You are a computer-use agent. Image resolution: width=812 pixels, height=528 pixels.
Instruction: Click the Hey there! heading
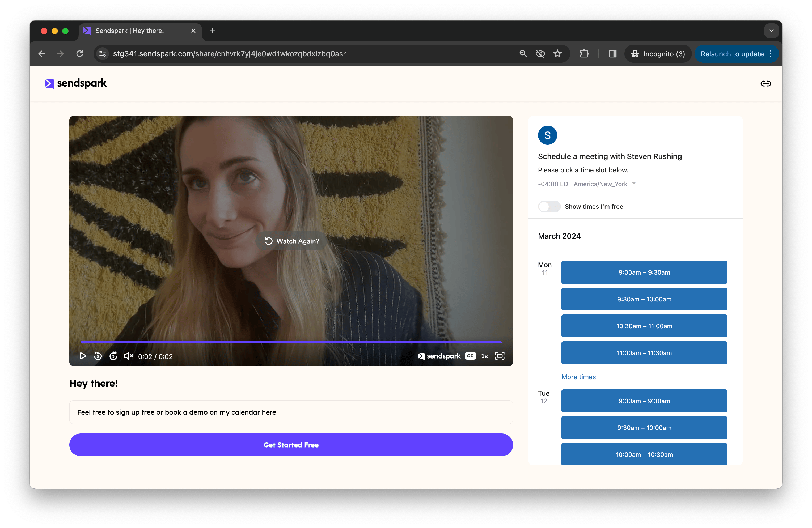pyautogui.click(x=94, y=383)
